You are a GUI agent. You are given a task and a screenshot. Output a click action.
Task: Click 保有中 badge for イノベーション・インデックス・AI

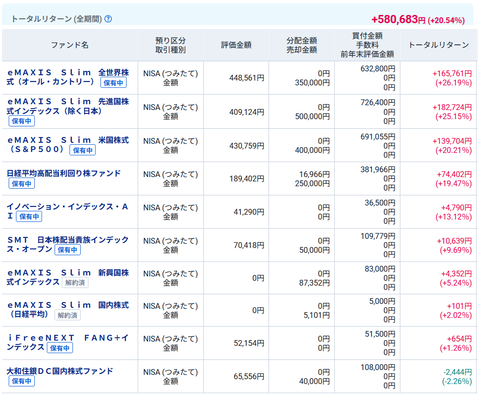(29, 217)
